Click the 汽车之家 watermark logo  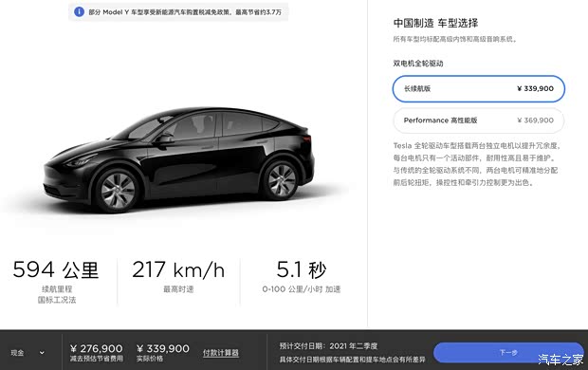[x=561, y=360]
